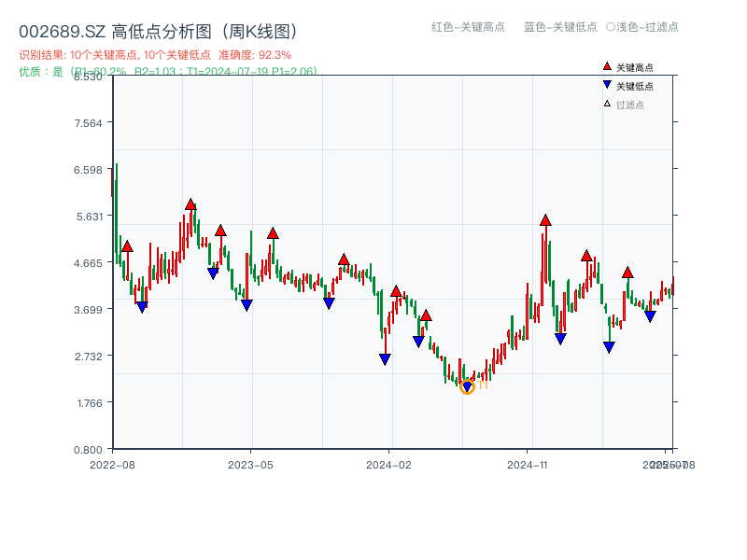
Task: Select the blue low triangle near 2.7 at 2024-02
Action: [x=385, y=359]
